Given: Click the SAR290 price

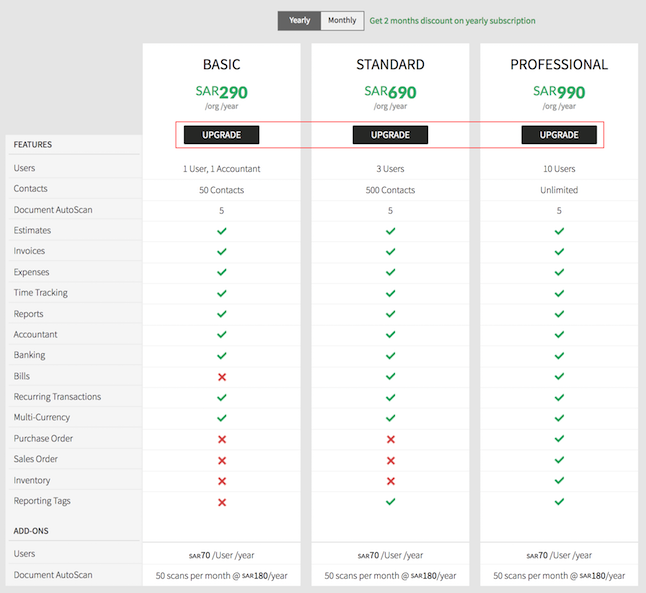Looking at the screenshot, I should tap(222, 92).
